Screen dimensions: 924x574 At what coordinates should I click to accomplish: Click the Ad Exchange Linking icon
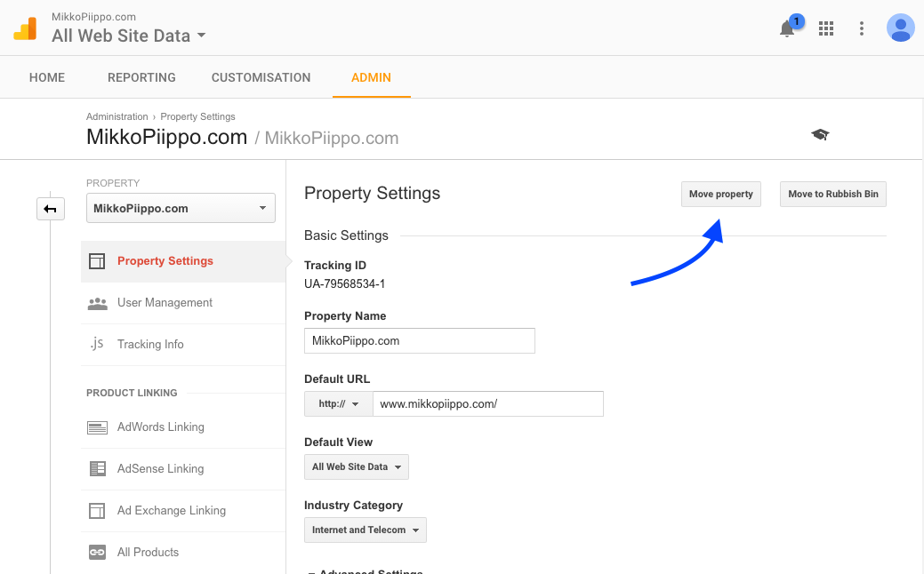click(x=97, y=510)
